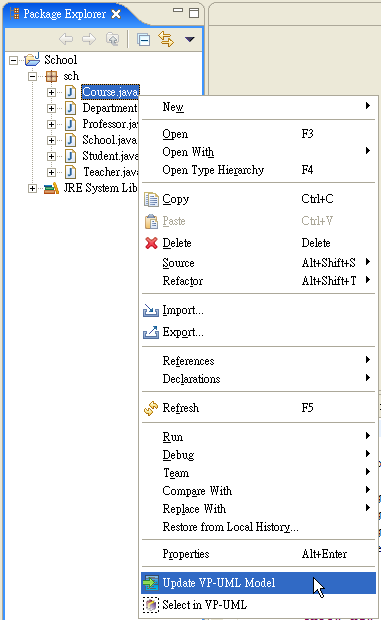The height and width of the screenshot is (620, 381).
Task: Choose Import... from the context menu
Action: [x=258, y=310]
